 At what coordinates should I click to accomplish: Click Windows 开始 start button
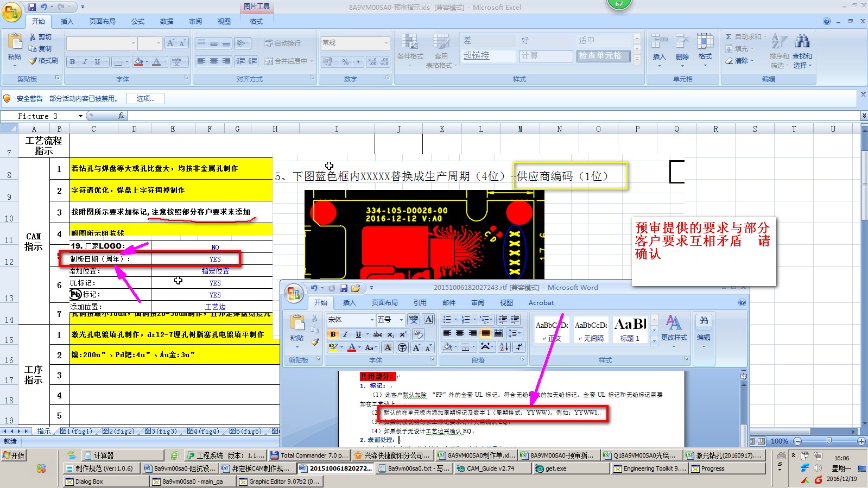click(x=14, y=455)
